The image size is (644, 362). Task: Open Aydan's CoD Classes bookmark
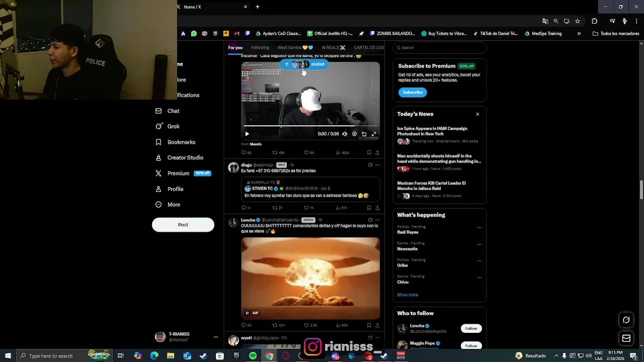[278, 34]
